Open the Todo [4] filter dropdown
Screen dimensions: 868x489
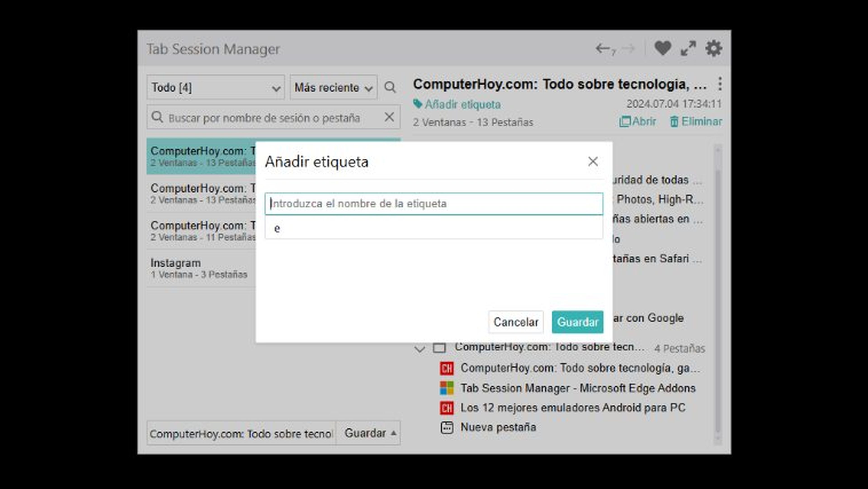coord(216,88)
